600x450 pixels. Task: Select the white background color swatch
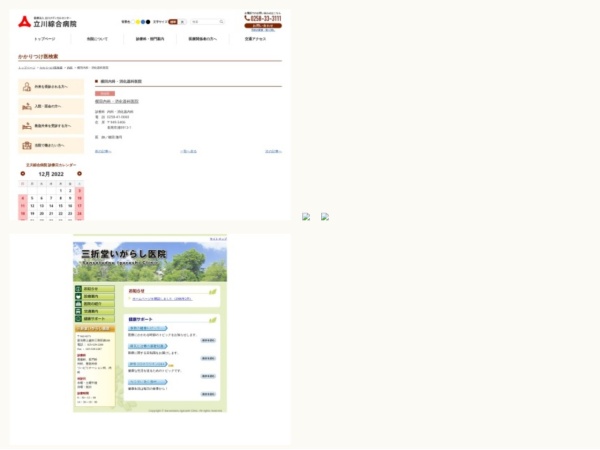(133, 22)
